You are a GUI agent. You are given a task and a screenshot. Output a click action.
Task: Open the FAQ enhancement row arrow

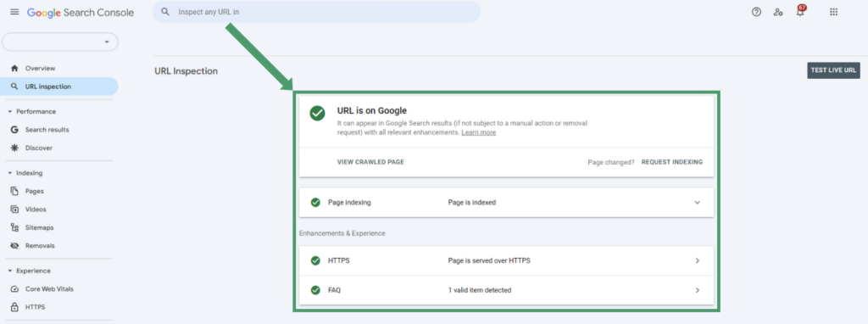[x=697, y=290]
